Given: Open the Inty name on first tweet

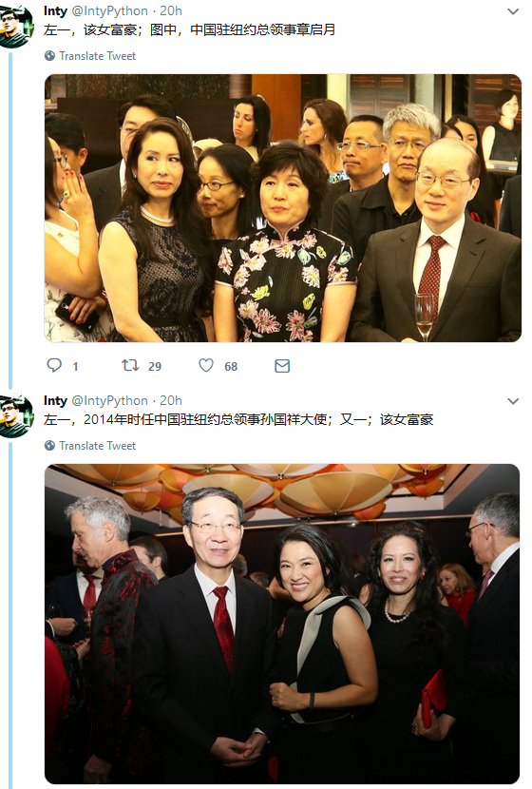Looking at the screenshot, I should point(55,11).
